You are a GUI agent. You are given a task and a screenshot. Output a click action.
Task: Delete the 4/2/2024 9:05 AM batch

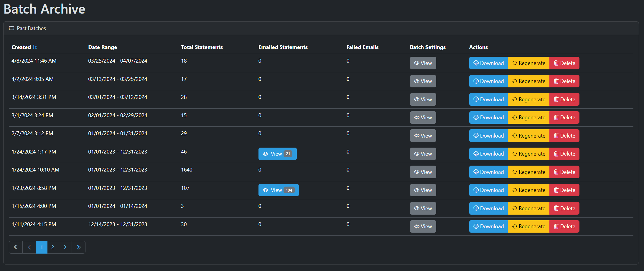[x=564, y=81]
